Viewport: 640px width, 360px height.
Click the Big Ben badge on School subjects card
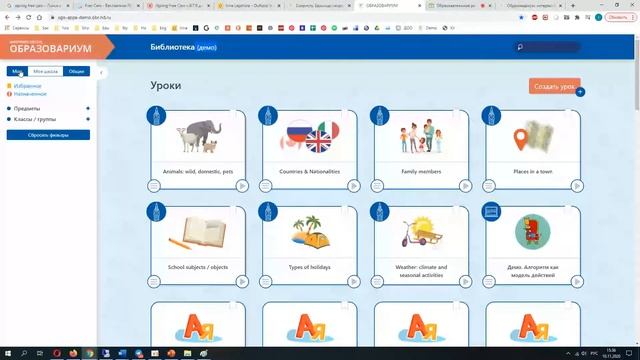click(156, 211)
